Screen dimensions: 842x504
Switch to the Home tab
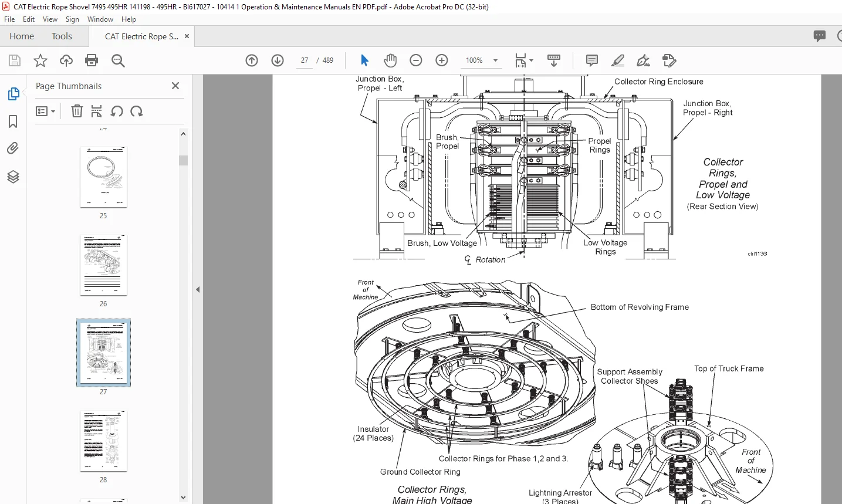click(x=22, y=36)
